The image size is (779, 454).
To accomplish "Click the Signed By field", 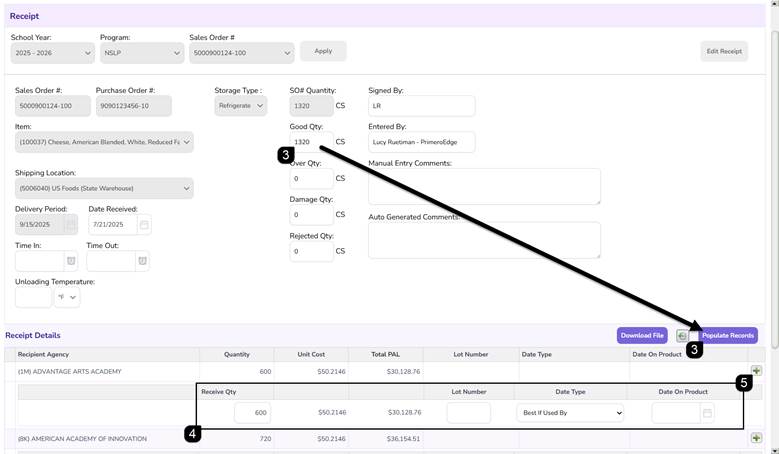I will (x=421, y=106).
